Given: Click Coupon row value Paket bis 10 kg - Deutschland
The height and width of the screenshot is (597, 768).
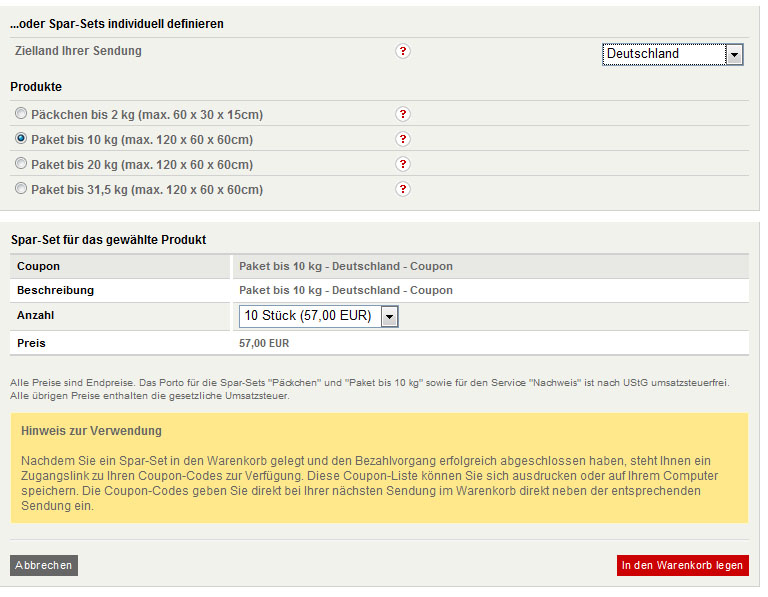Looking at the screenshot, I should pyautogui.click(x=346, y=266).
